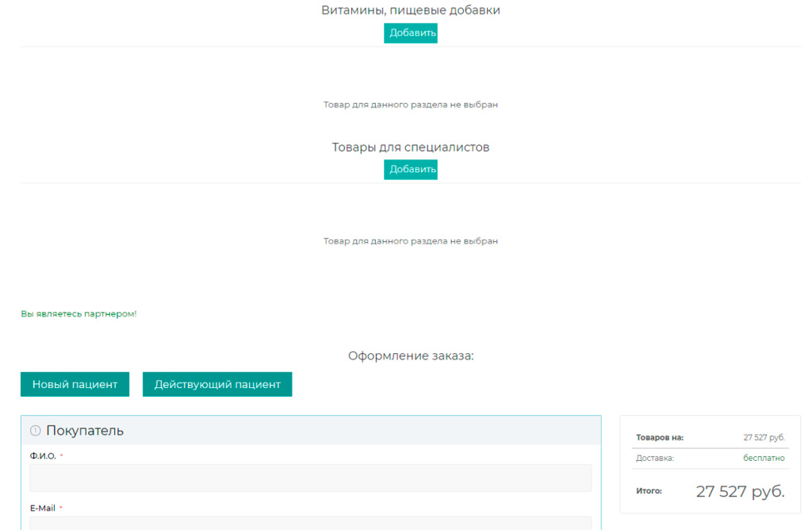Screen dimensions: 812x530
Task: Click into the E-Mail input field
Action: click(310, 523)
